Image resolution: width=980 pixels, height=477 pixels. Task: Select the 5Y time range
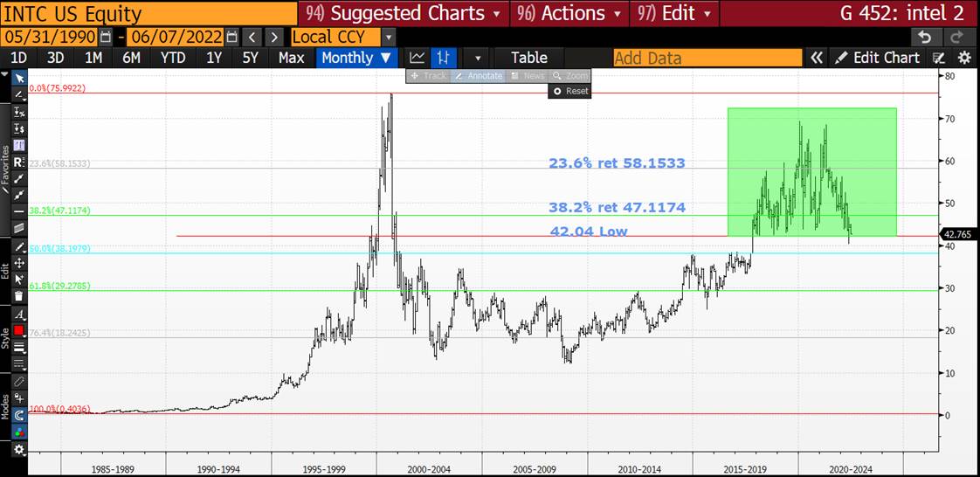(250, 58)
